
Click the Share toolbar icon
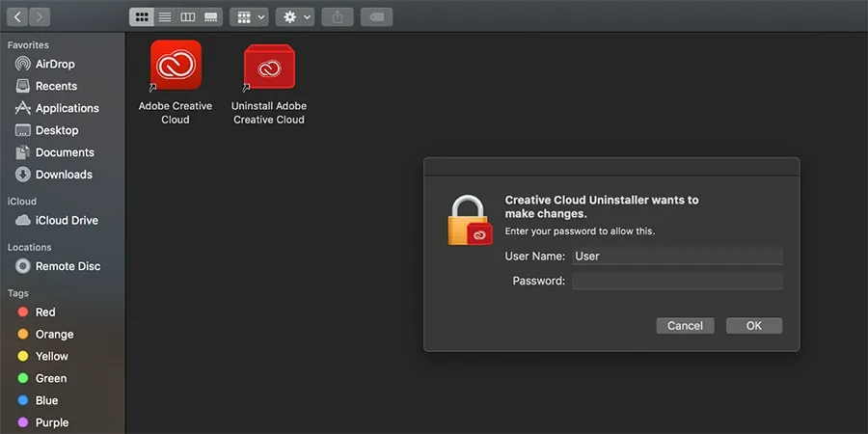click(338, 17)
